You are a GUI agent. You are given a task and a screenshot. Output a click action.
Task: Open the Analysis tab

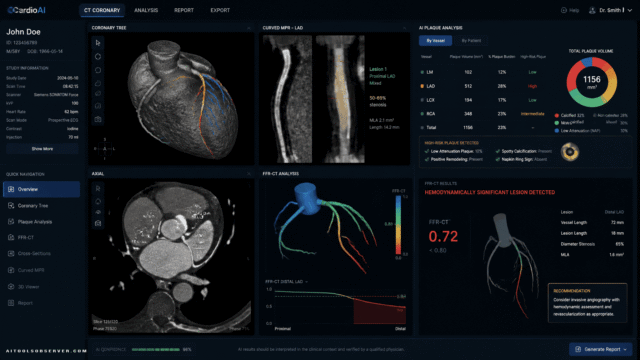click(x=146, y=10)
